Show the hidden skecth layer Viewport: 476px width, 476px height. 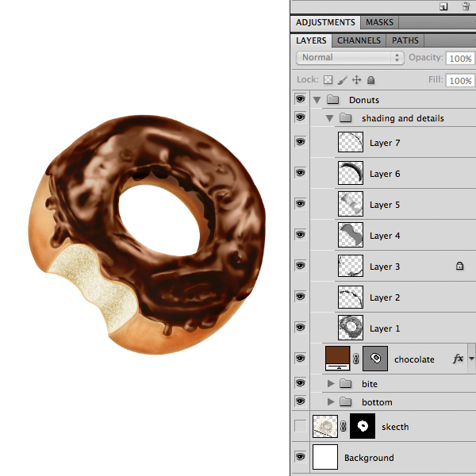[300, 426]
